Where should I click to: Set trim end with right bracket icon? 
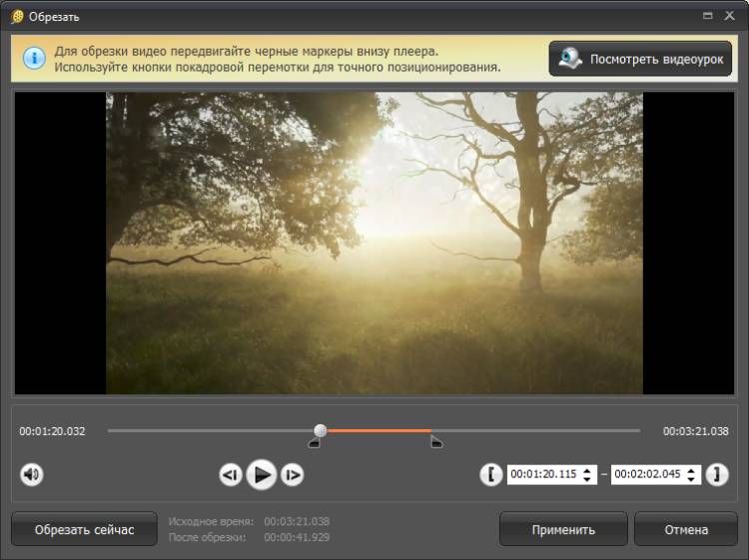(x=717, y=475)
